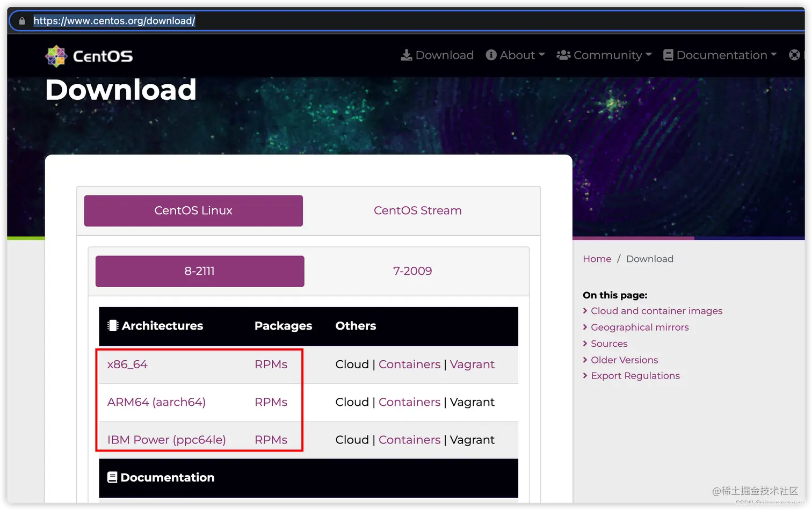Click chevron before Sources
The image size is (812, 510).
[585, 344]
